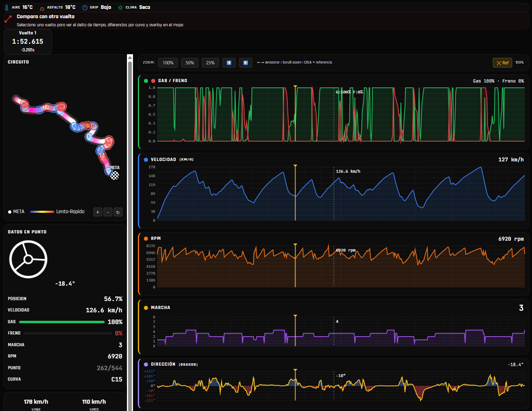Click the weather sun icon next to Clima
Screen dimensions: 532x411
(x=120, y=8)
